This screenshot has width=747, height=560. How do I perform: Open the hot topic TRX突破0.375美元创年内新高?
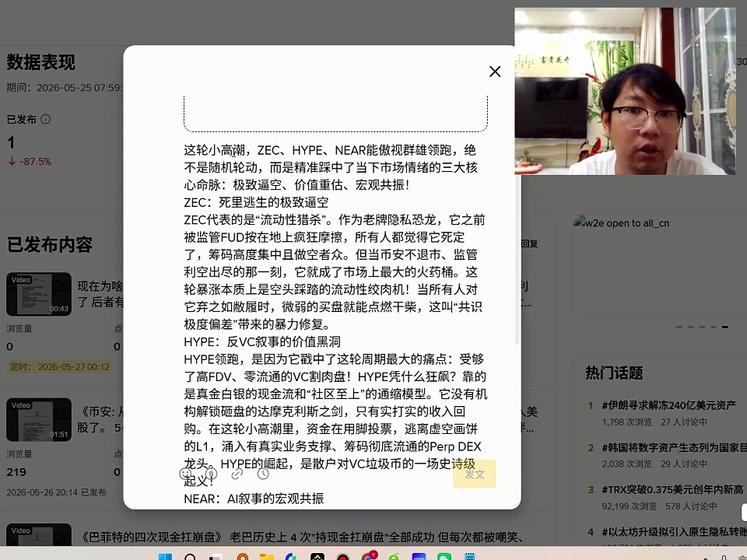pos(672,489)
